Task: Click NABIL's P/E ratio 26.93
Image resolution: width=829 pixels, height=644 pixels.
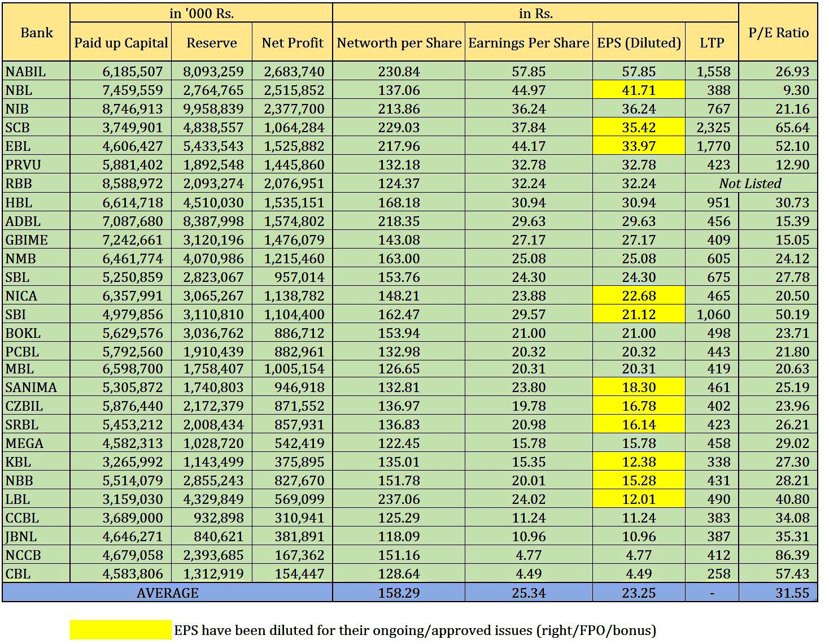Action: [x=778, y=71]
